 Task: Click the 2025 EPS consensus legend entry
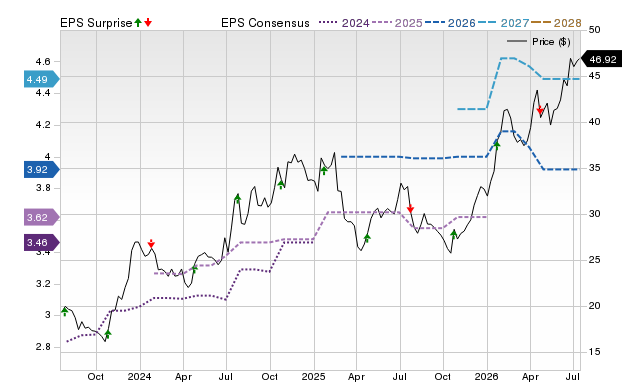[x=397, y=23]
